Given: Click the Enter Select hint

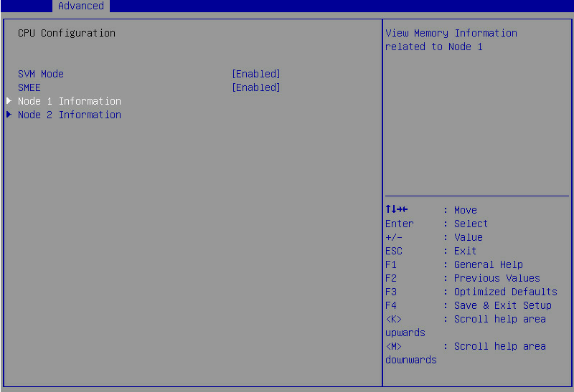Looking at the screenshot, I should pos(436,224).
